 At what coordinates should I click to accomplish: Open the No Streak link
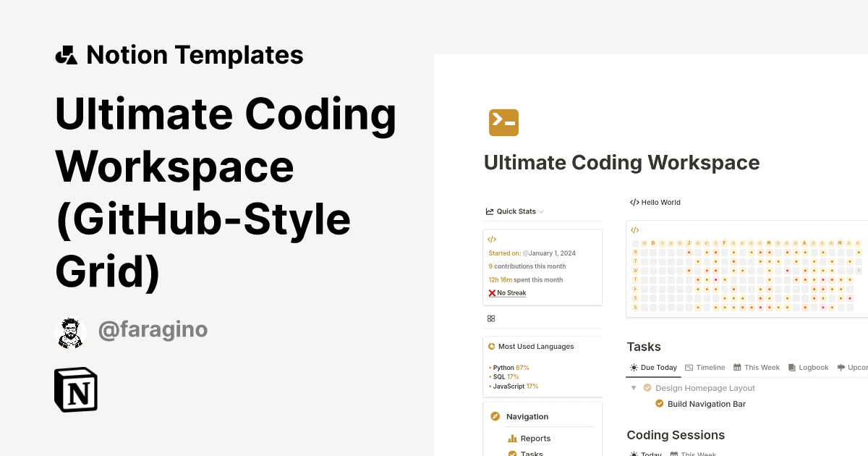point(511,293)
